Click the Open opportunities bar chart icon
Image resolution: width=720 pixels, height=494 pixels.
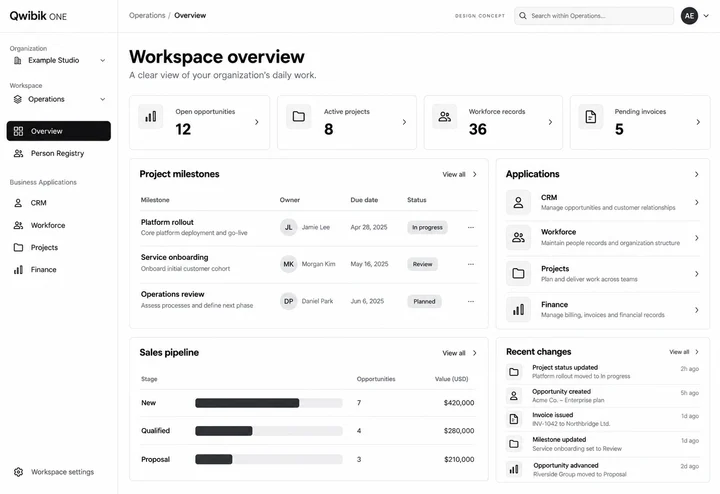point(151,116)
